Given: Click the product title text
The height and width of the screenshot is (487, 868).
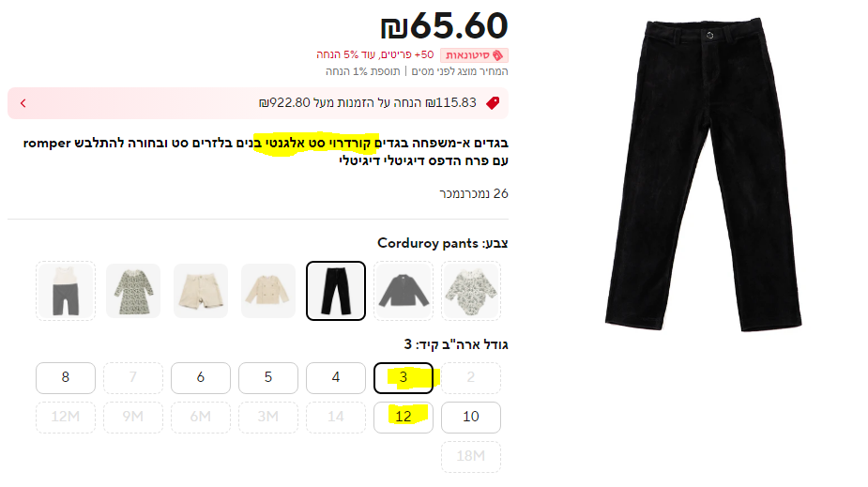Looking at the screenshot, I should pos(266,152).
